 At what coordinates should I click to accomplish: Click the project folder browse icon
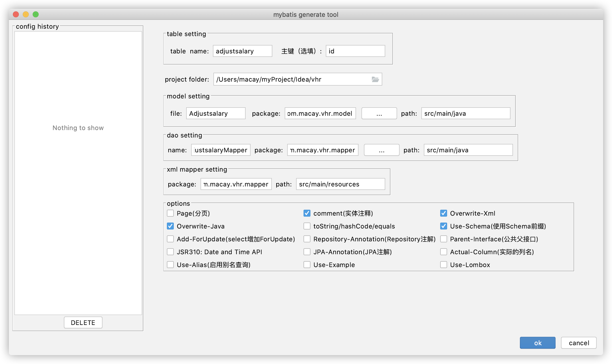(x=375, y=79)
